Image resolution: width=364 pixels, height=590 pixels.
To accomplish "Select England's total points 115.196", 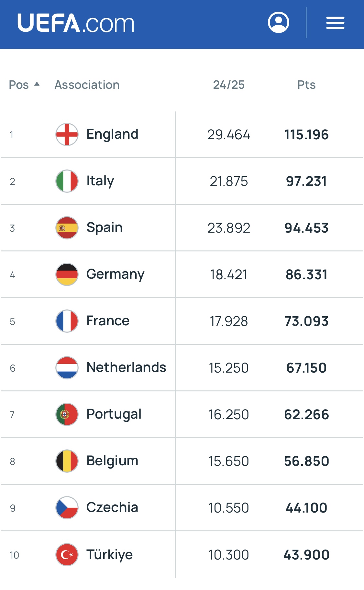I will [306, 135].
